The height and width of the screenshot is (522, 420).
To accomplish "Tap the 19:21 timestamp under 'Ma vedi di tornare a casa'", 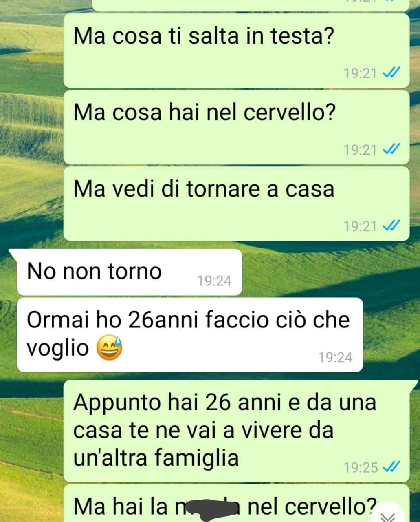I will tap(360, 226).
